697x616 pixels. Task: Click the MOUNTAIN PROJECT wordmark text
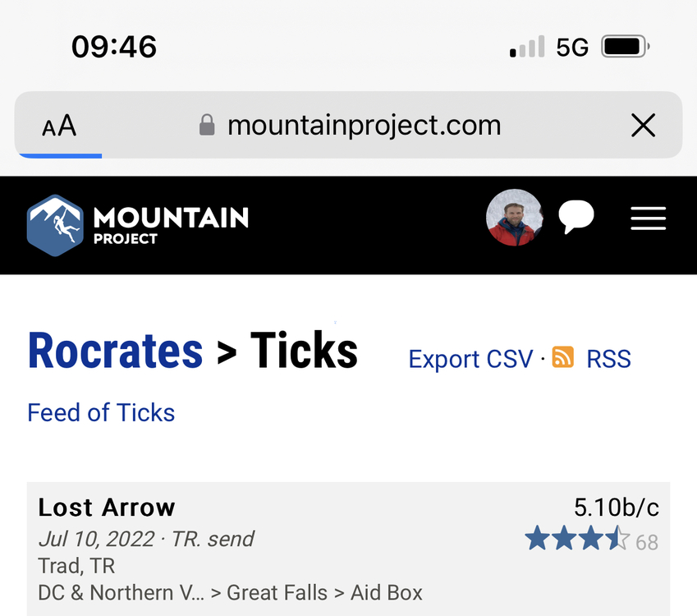[x=171, y=224]
